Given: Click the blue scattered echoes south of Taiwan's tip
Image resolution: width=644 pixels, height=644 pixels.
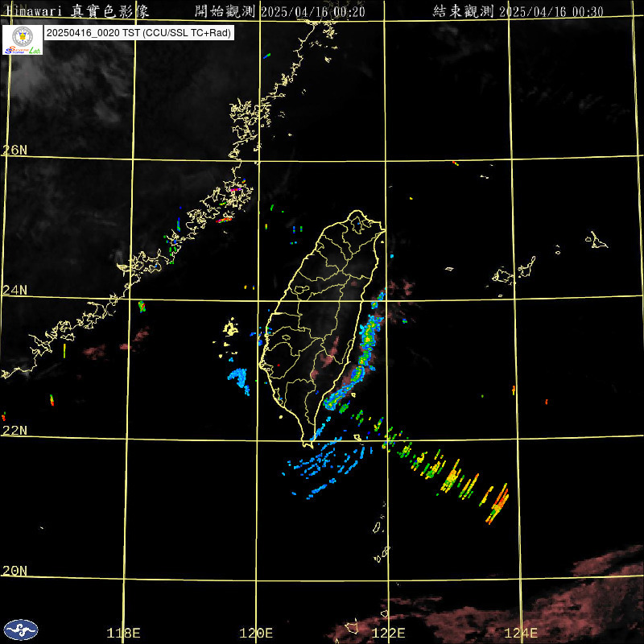Looking at the screenshot, I should [322, 467].
